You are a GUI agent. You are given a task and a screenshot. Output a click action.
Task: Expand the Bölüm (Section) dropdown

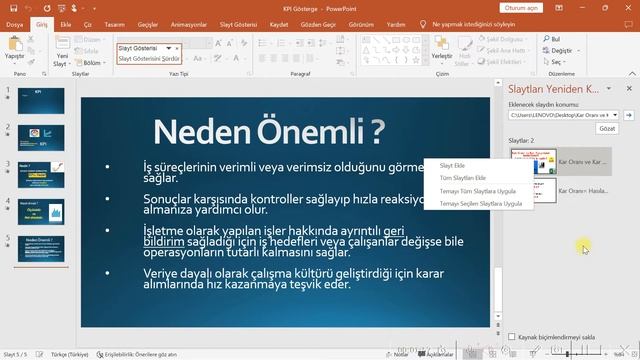tap(105, 63)
